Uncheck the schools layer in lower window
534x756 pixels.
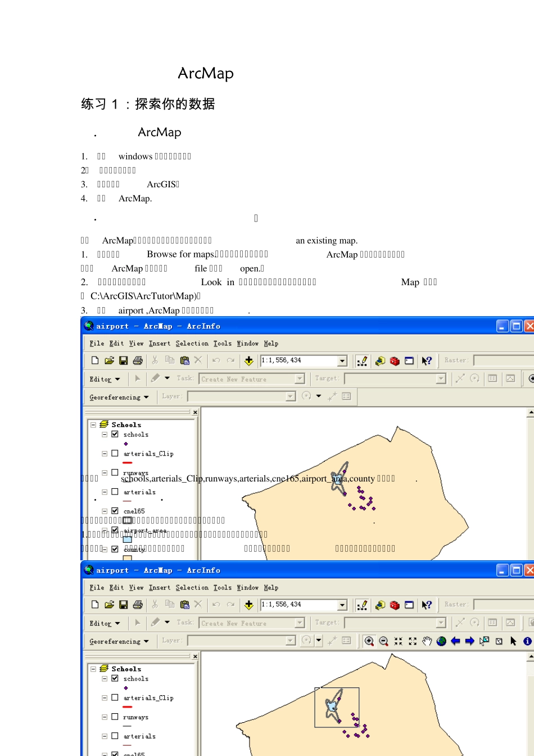pos(115,678)
